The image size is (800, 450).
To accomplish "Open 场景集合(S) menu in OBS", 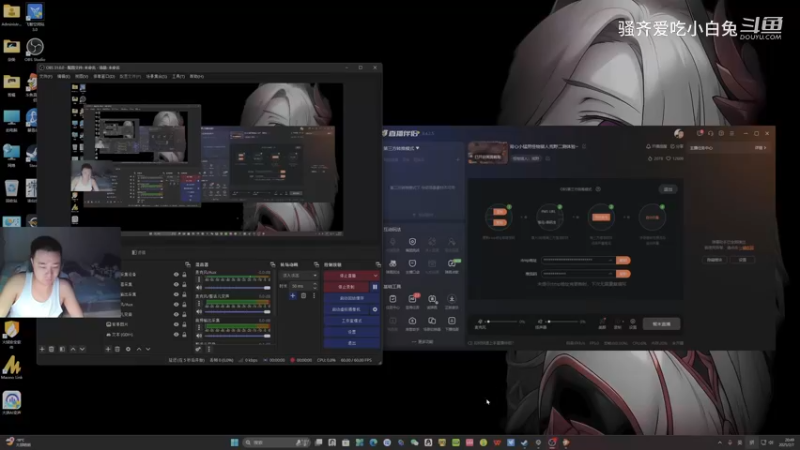I will pyautogui.click(x=156, y=77).
